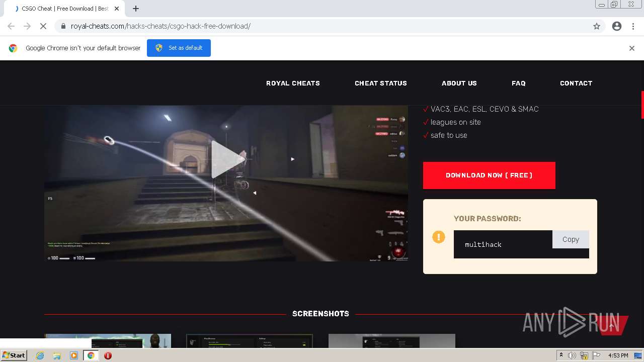Open Chrome profile avatar menu
The width and height of the screenshot is (644, 362).
point(617,26)
